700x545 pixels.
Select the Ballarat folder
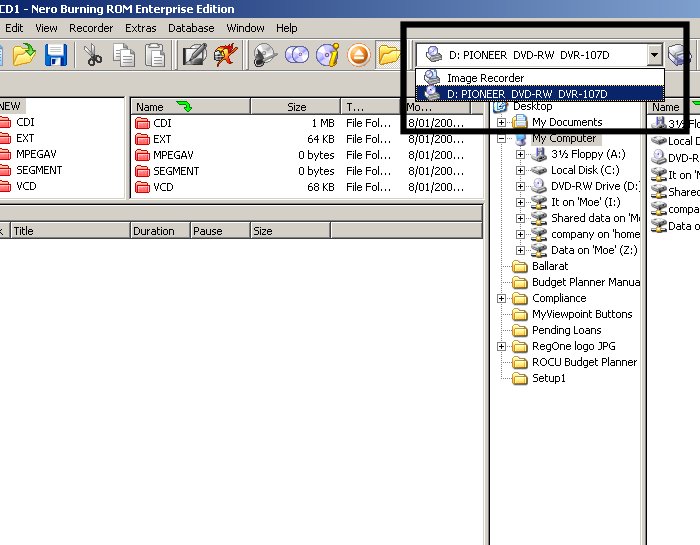[x=550, y=266]
